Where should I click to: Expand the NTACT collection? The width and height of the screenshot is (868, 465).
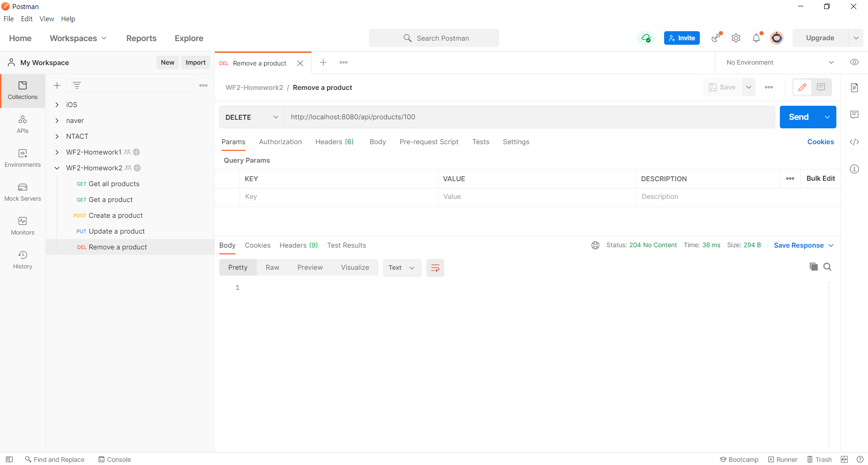point(57,136)
